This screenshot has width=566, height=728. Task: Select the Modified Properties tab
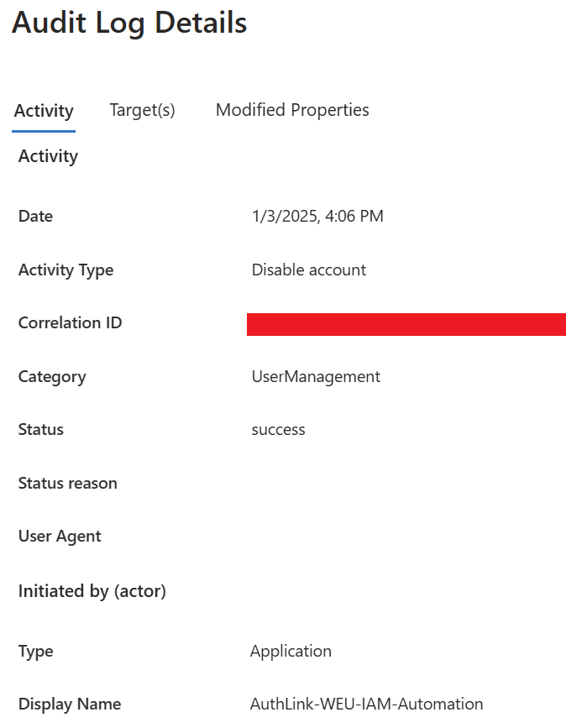(292, 110)
